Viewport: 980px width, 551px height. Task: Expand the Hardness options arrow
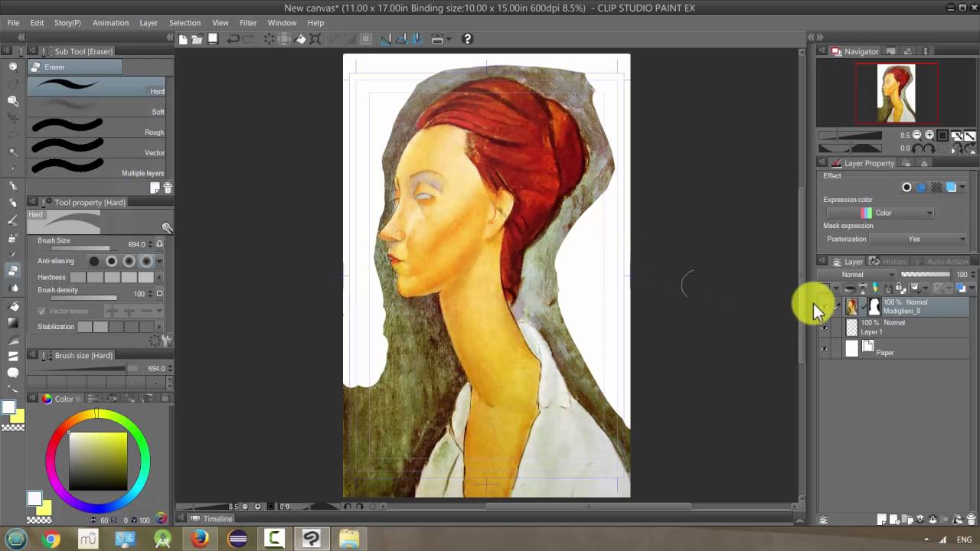(x=159, y=277)
